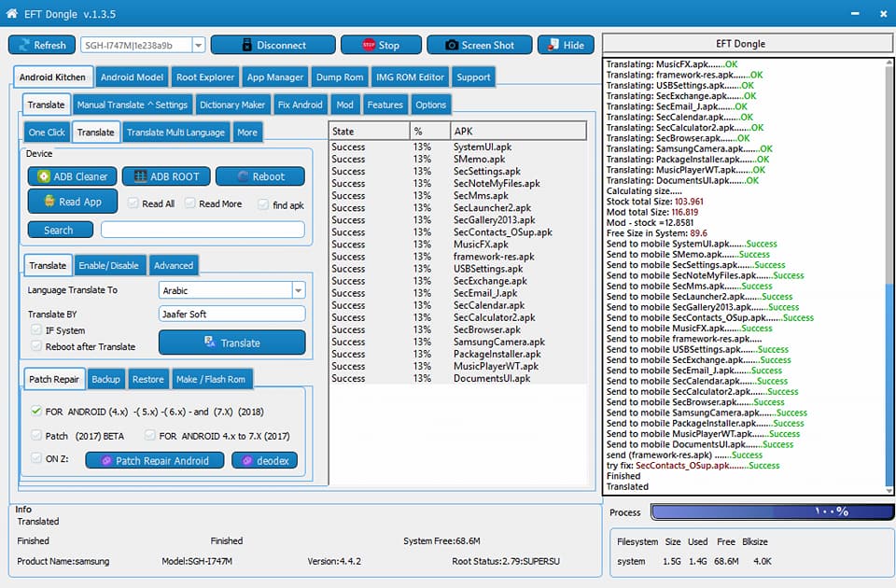896x588 pixels.
Task: Select the MusicPlayerWT.apk row
Action: pos(458,366)
